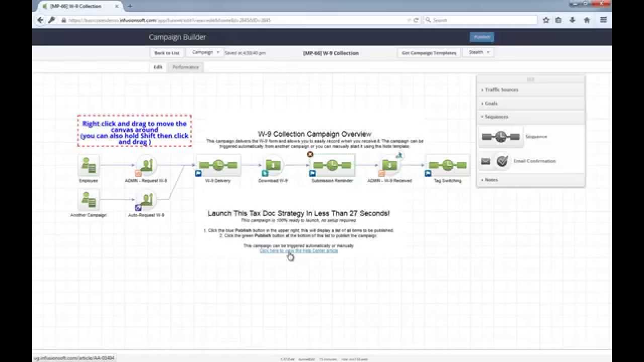The image size is (644, 362).
Task: Click the Launch This Tax Doc Strategy heading
Action: point(299,213)
